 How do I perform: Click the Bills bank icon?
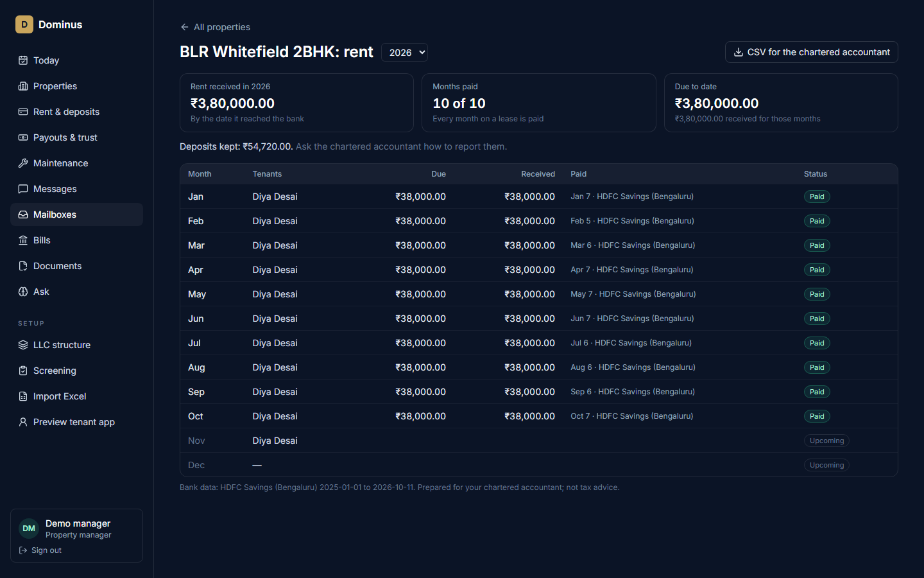pos(23,240)
